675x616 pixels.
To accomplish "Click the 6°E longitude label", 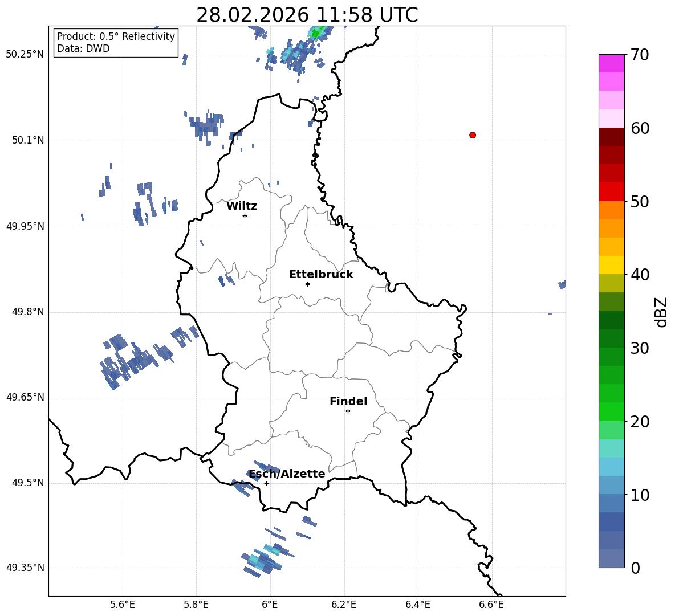I will click(x=270, y=605).
